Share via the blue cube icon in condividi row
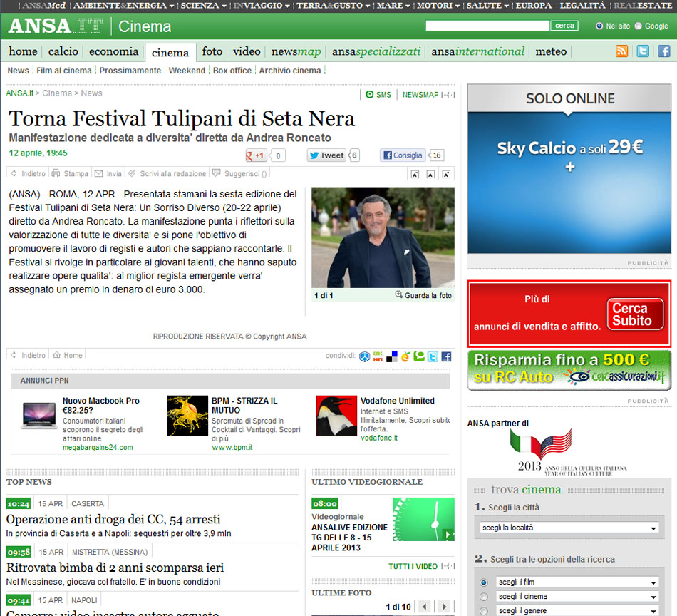The width and height of the screenshot is (677, 616). coord(365,356)
